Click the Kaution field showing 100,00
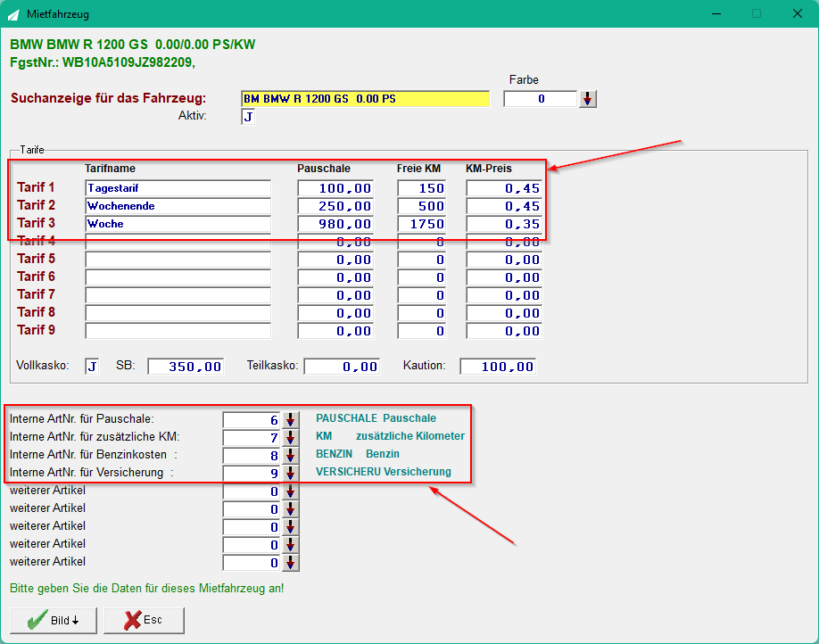This screenshot has width=819, height=644. pos(498,366)
